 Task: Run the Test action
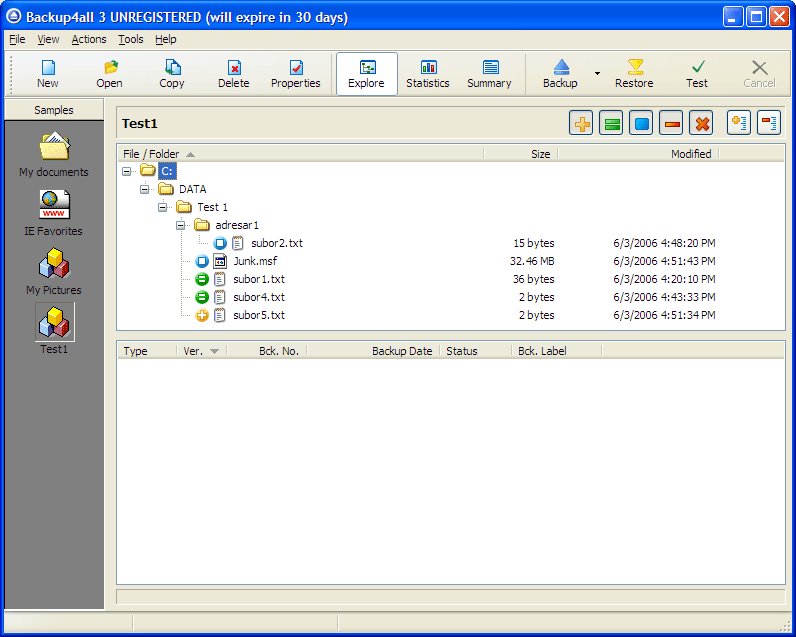pos(697,74)
